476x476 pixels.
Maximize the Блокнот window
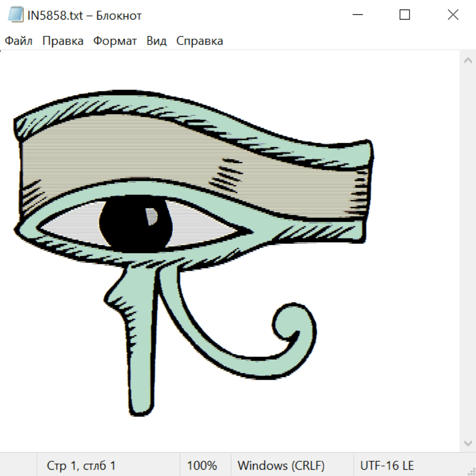[x=405, y=15]
